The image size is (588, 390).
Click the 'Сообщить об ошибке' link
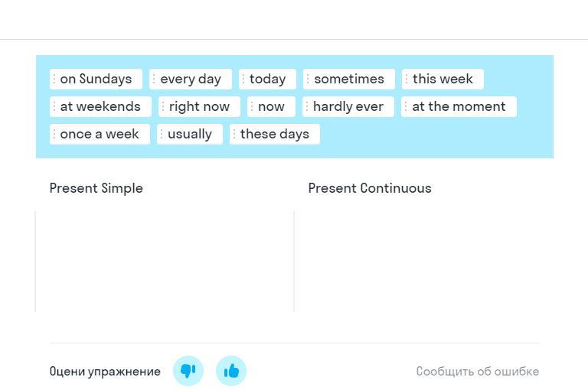click(x=477, y=372)
